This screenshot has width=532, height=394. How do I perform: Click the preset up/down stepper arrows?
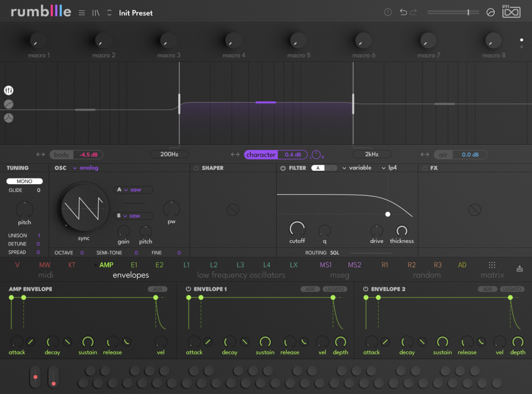point(109,13)
